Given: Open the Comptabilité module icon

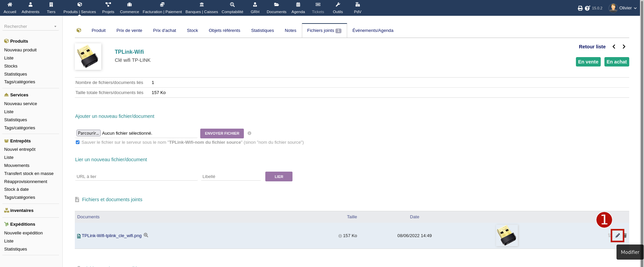Looking at the screenshot, I should tap(232, 5).
